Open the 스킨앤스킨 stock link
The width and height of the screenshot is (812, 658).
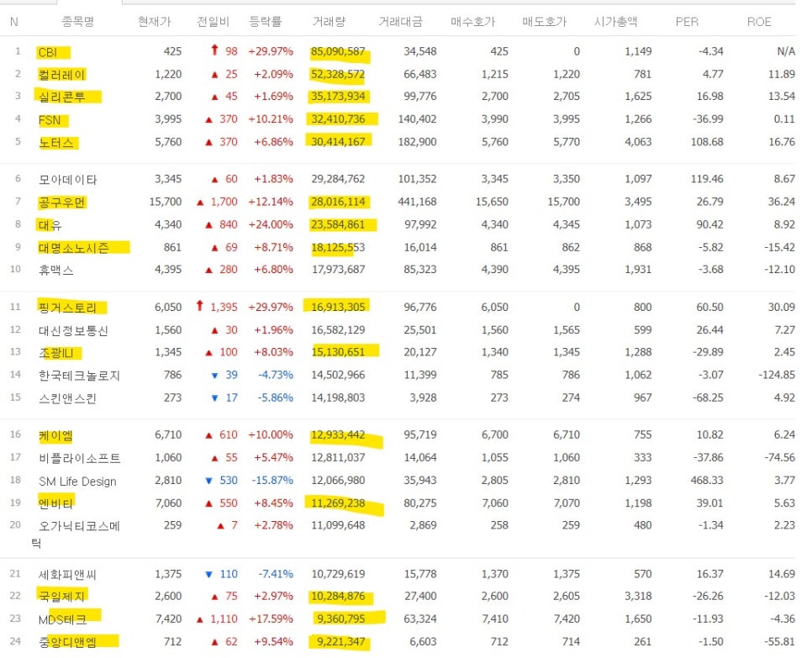67,398
